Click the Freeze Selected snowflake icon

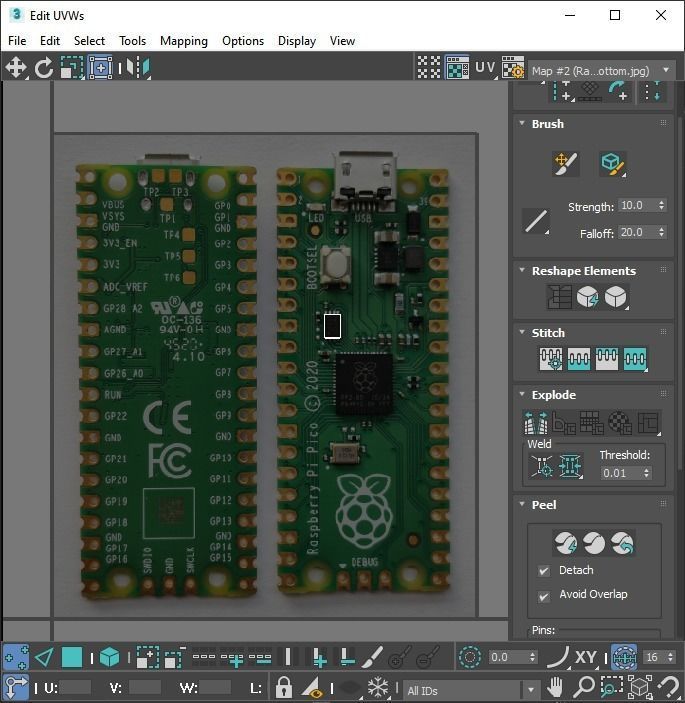378,687
